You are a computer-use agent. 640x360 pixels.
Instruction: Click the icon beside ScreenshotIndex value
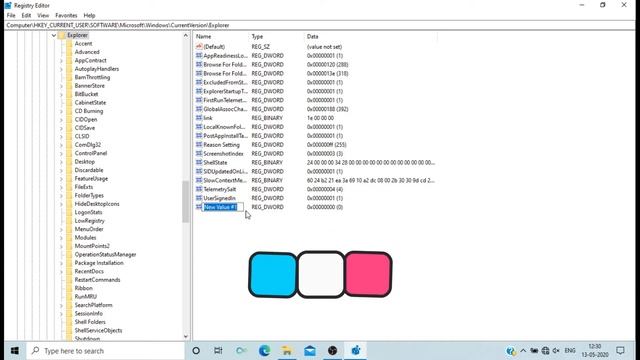click(x=199, y=153)
